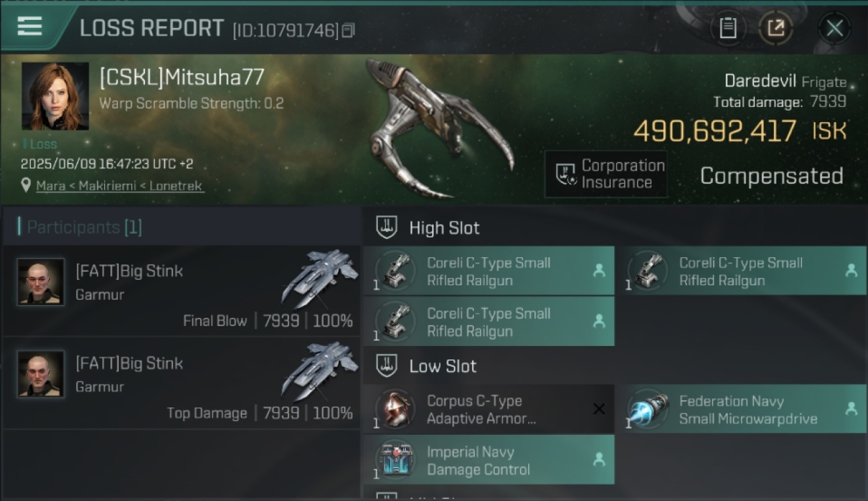Screen dimensions: 868x501
Task: Click the High Slot section icon
Action: 387,227
